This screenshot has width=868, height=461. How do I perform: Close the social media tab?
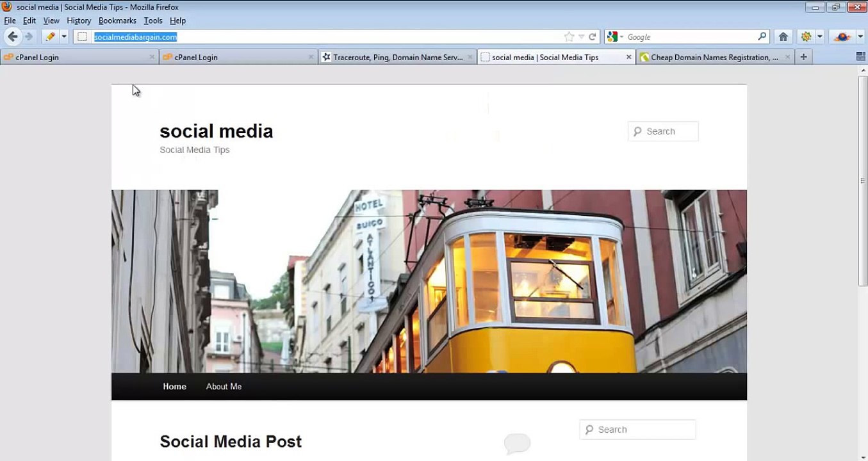(x=628, y=57)
